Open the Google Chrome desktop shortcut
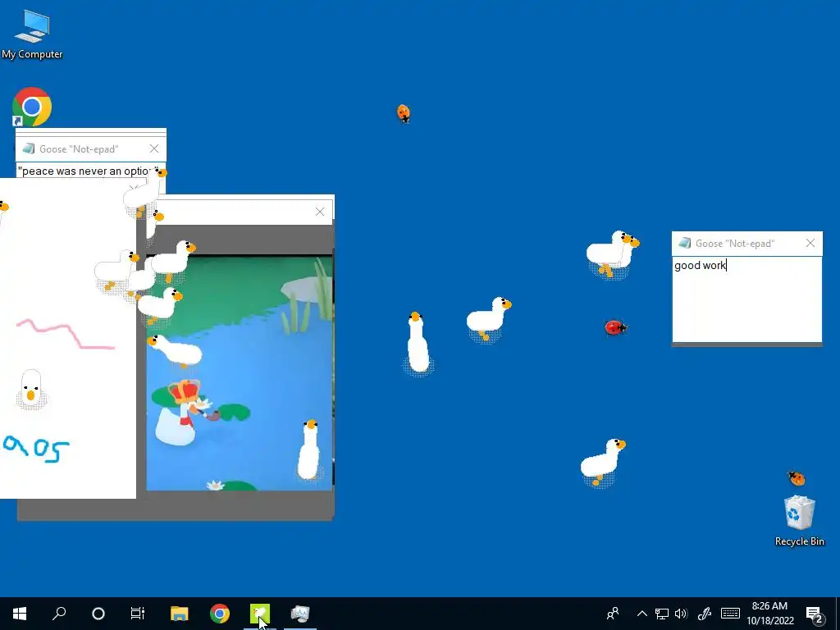This screenshot has height=630, width=840. point(32,107)
